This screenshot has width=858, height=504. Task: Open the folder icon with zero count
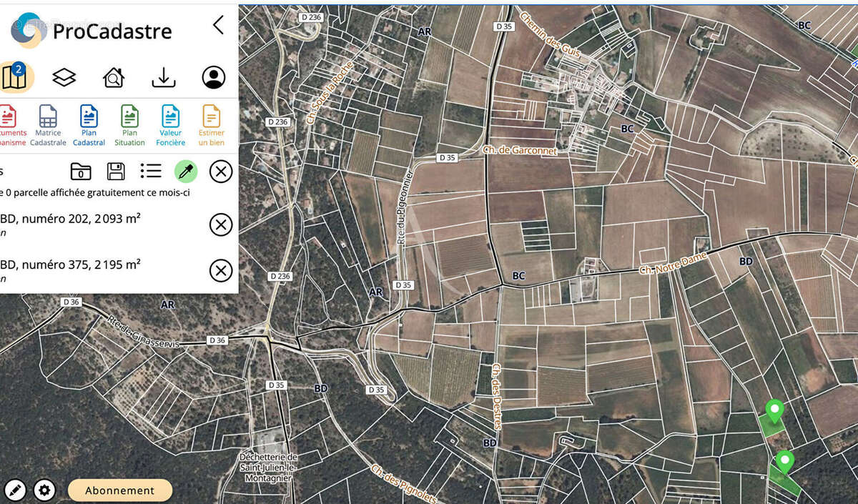point(81,171)
